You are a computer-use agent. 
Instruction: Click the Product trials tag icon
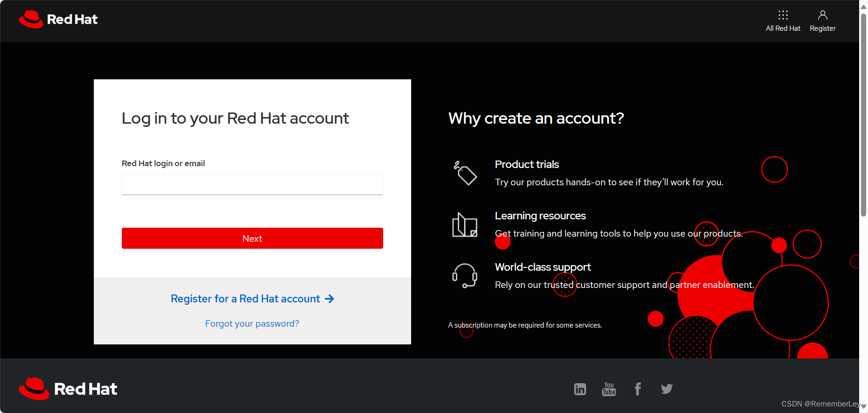(x=465, y=173)
